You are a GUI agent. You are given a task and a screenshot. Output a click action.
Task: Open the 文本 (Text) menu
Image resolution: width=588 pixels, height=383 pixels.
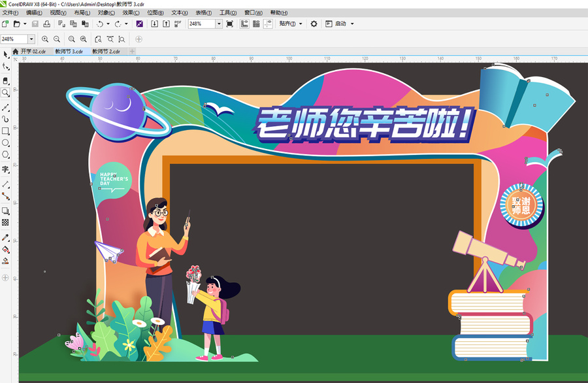179,13
